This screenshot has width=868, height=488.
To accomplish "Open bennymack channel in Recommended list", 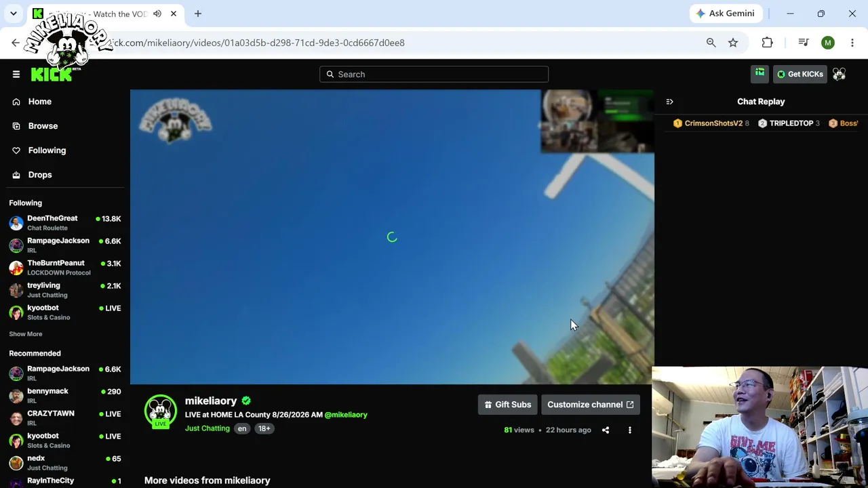I will pos(65,396).
